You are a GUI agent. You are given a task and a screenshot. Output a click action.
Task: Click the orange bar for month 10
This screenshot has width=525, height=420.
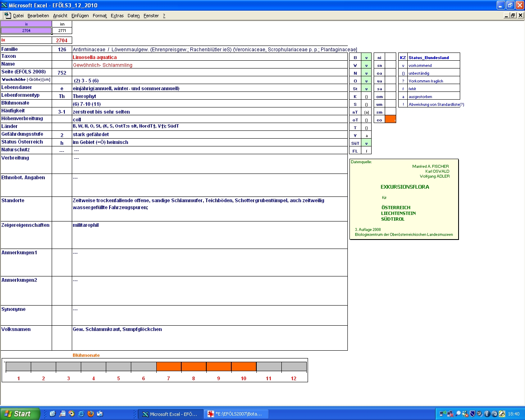[244, 366]
